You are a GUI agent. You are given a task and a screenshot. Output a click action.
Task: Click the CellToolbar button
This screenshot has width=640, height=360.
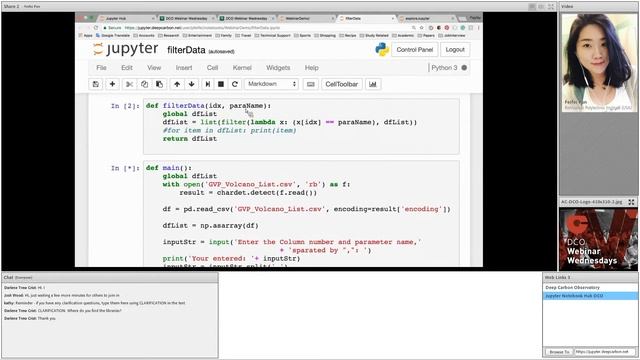(x=341, y=84)
